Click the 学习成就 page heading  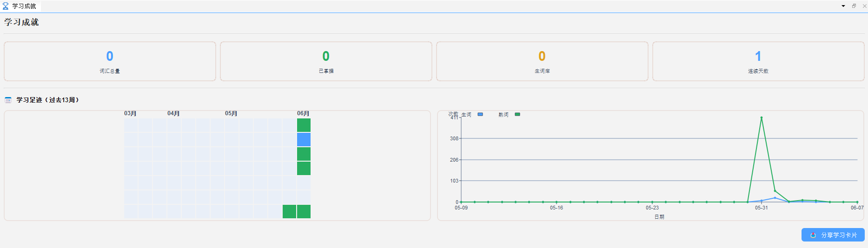point(21,22)
